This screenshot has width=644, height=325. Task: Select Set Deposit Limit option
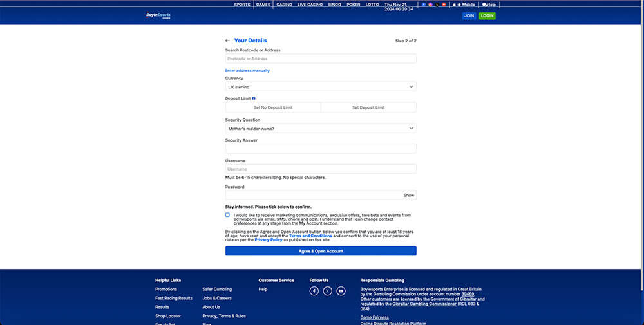tap(368, 107)
